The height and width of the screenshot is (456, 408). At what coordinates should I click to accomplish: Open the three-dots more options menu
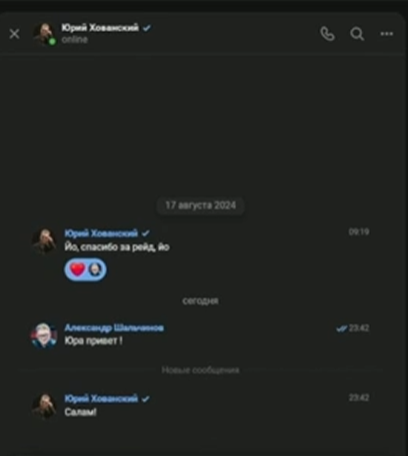point(387,34)
